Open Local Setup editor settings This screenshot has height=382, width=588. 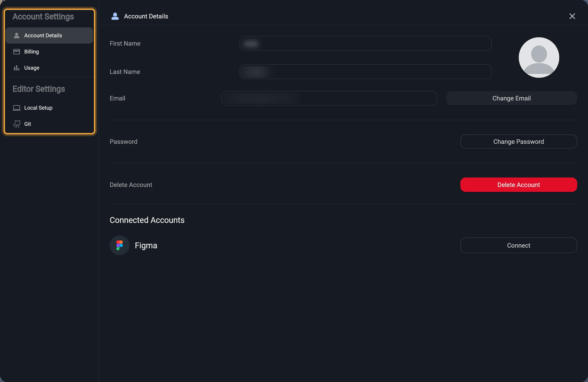49,108
